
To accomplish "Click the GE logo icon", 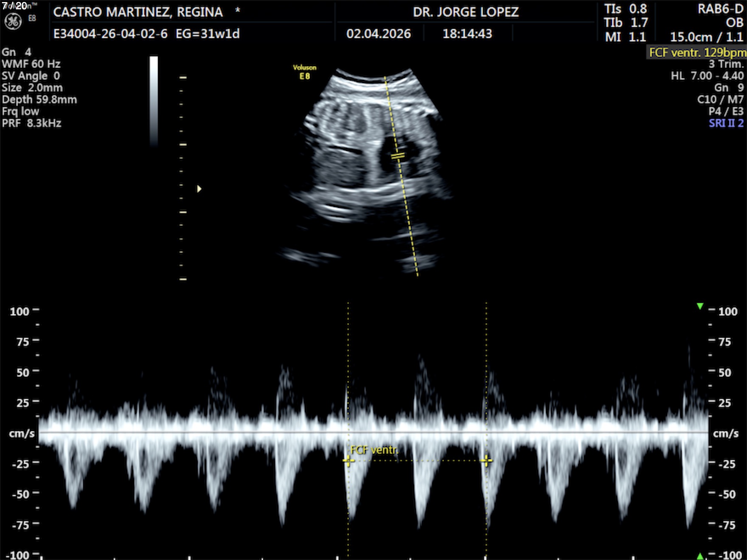I will [13, 22].
